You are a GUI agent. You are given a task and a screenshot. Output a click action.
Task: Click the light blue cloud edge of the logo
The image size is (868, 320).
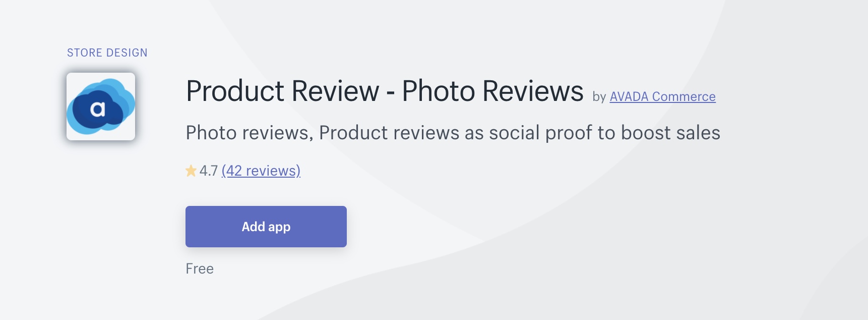click(x=127, y=96)
